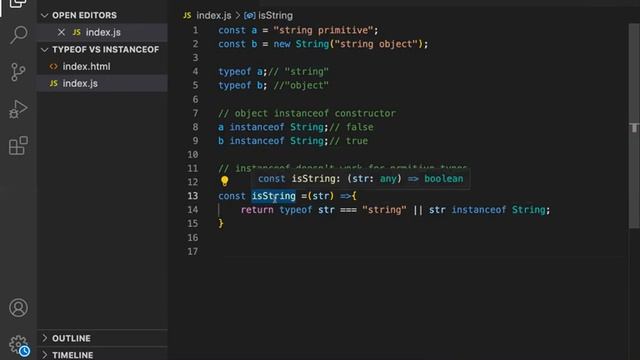Click 'typeof b' on line 5
Screen dimensions: 640x360
[x=240, y=85]
